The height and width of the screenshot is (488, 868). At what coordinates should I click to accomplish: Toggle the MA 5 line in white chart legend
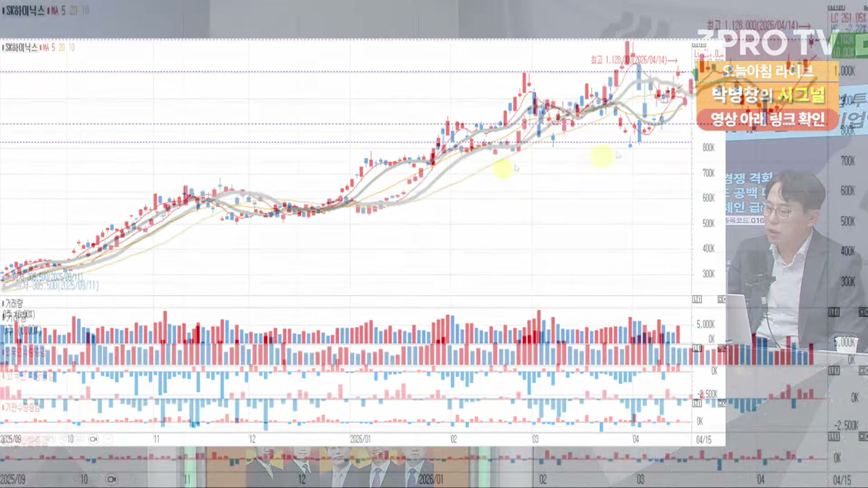click(52, 48)
